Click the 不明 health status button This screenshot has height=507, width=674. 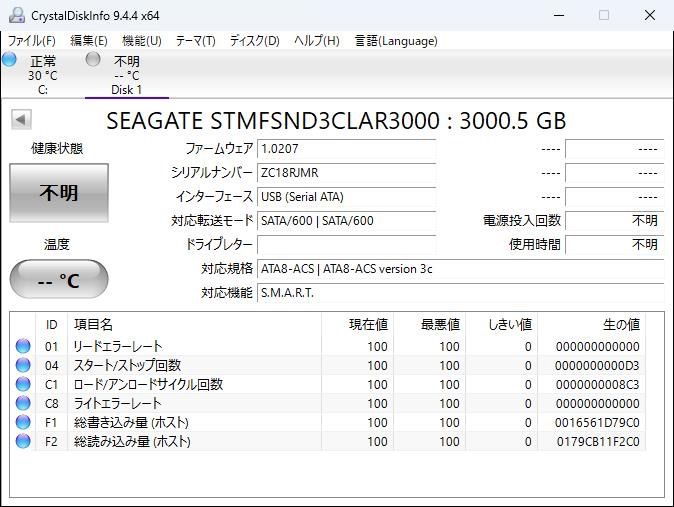(x=59, y=193)
